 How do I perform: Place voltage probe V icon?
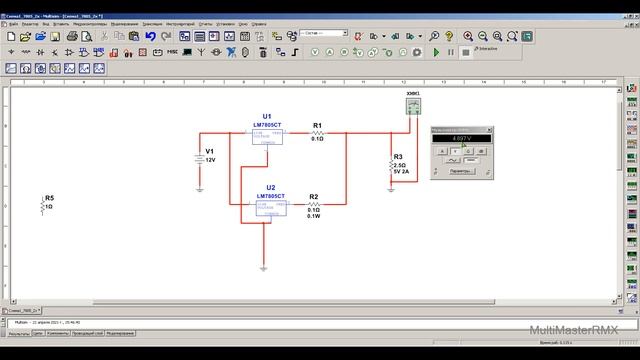coord(315,52)
